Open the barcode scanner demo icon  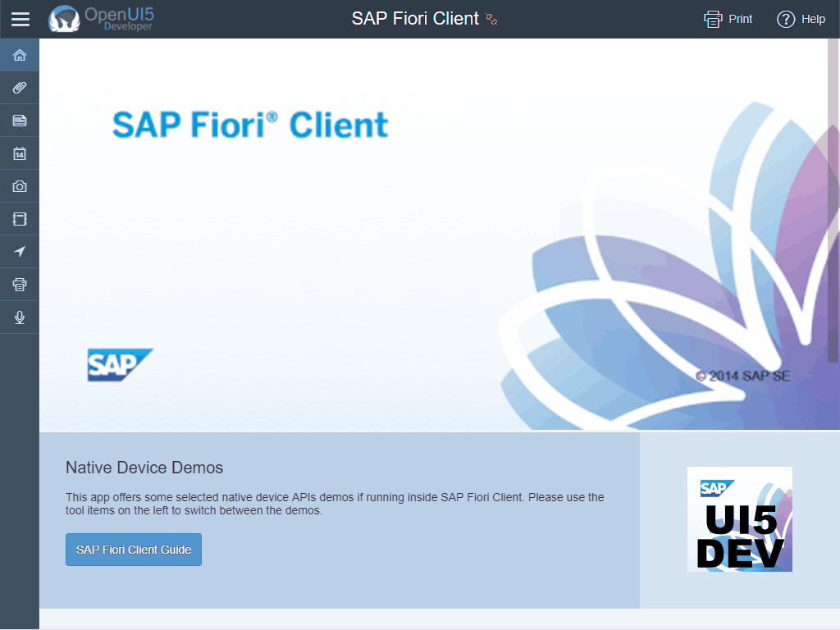point(20,121)
